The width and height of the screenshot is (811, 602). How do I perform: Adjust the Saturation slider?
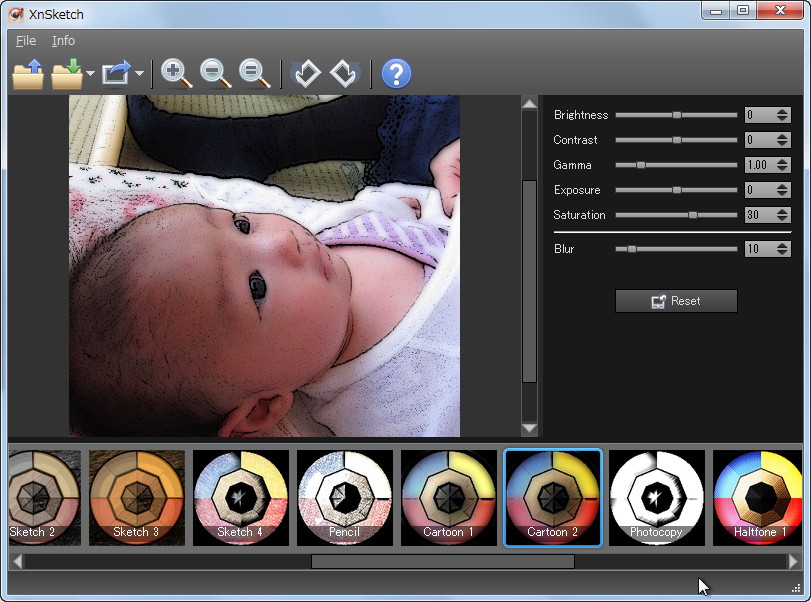click(x=676, y=215)
